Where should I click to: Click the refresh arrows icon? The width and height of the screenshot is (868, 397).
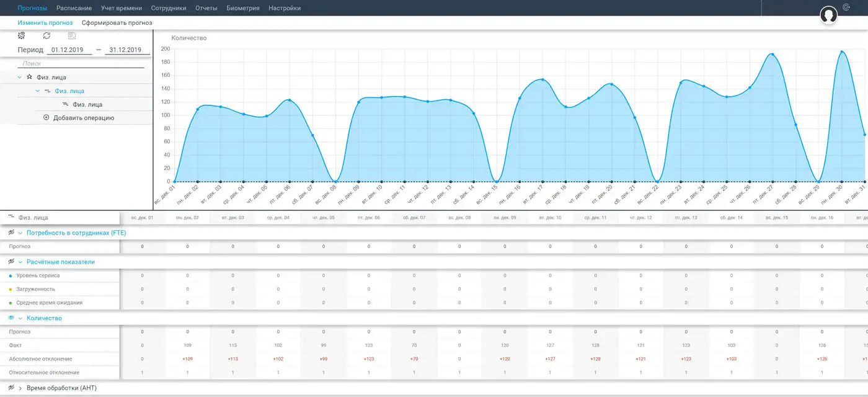coord(46,36)
